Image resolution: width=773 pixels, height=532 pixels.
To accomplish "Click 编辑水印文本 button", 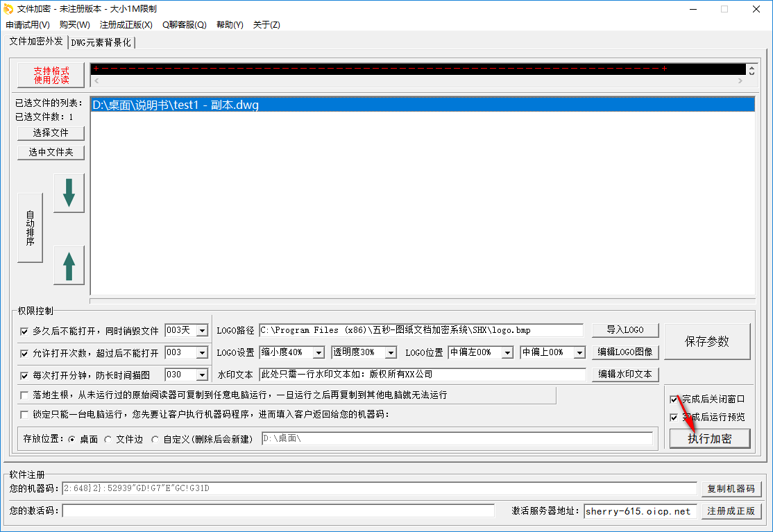I will 625,375.
